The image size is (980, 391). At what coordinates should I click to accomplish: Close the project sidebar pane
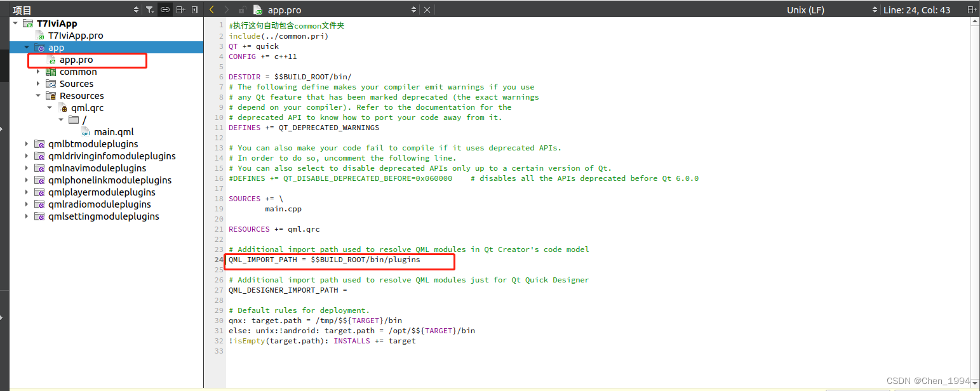(x=194, y=10)
